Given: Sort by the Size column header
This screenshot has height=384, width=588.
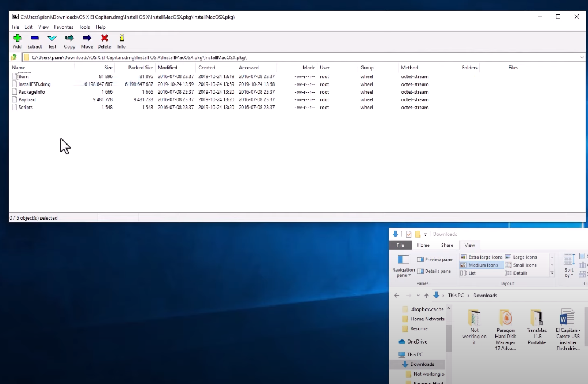Looking at the screenshot, I should [x=94, y=68].
